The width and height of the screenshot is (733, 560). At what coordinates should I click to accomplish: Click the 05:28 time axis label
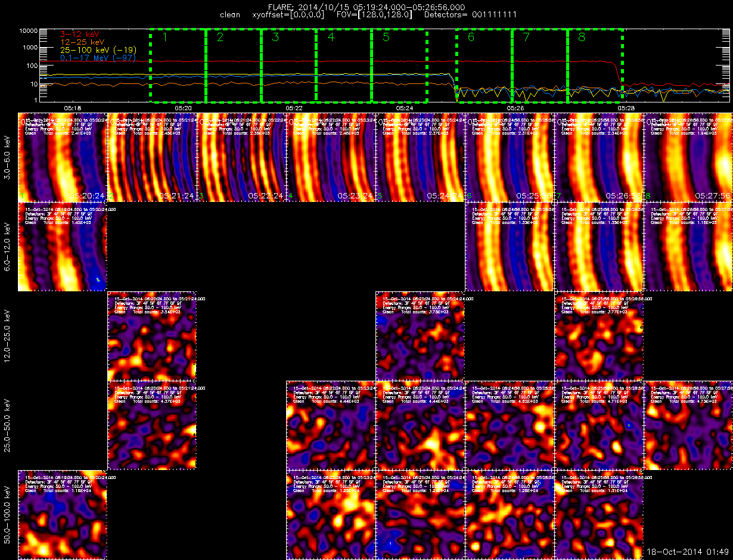[x=626, y=108]
